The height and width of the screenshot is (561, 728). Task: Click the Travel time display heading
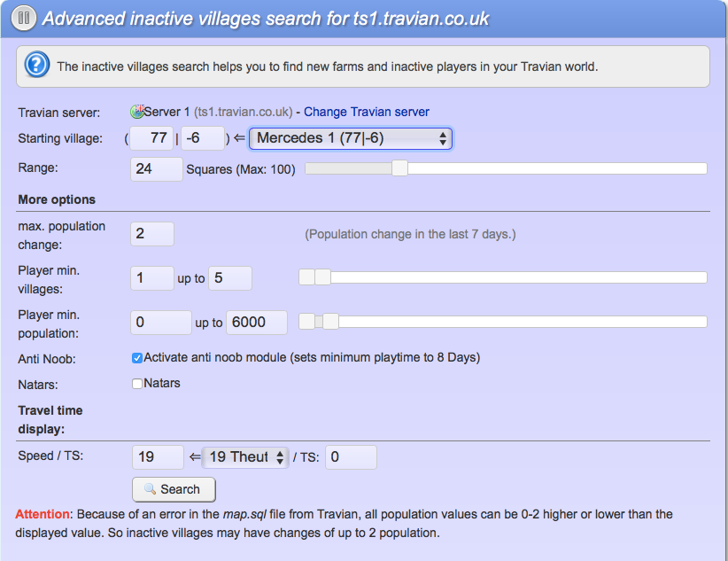click(x=50, y=420)
